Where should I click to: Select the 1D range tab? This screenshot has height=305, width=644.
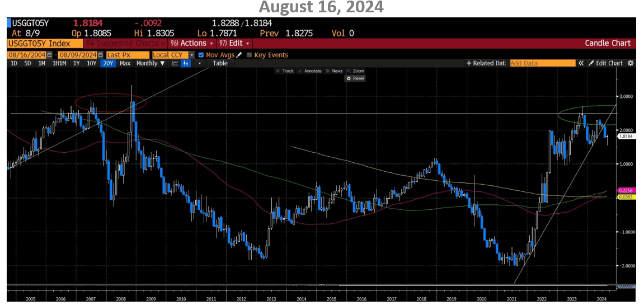tap(14, 63)
